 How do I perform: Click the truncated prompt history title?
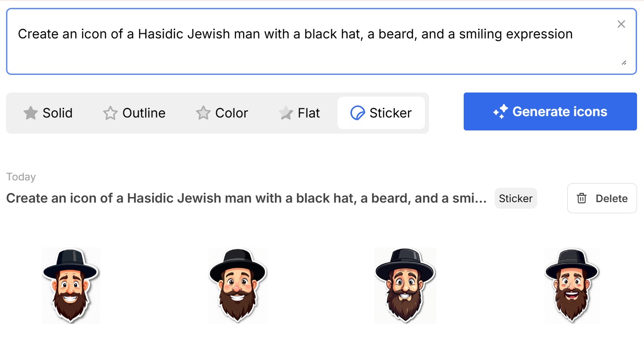(x=246, y=198)
